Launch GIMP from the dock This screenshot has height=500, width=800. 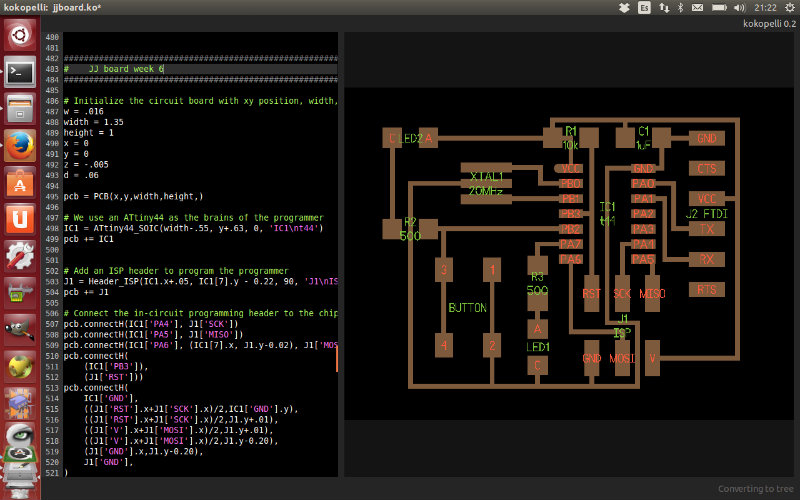(x=20, y=329)
